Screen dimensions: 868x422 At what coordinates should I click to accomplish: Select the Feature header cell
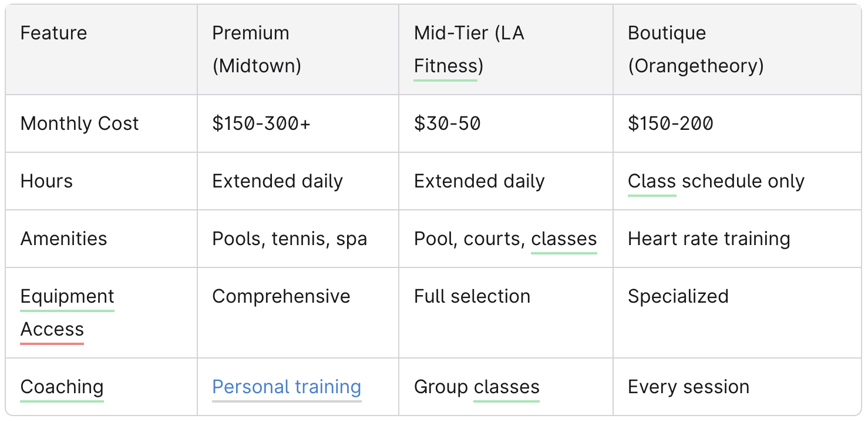(102, 50)
